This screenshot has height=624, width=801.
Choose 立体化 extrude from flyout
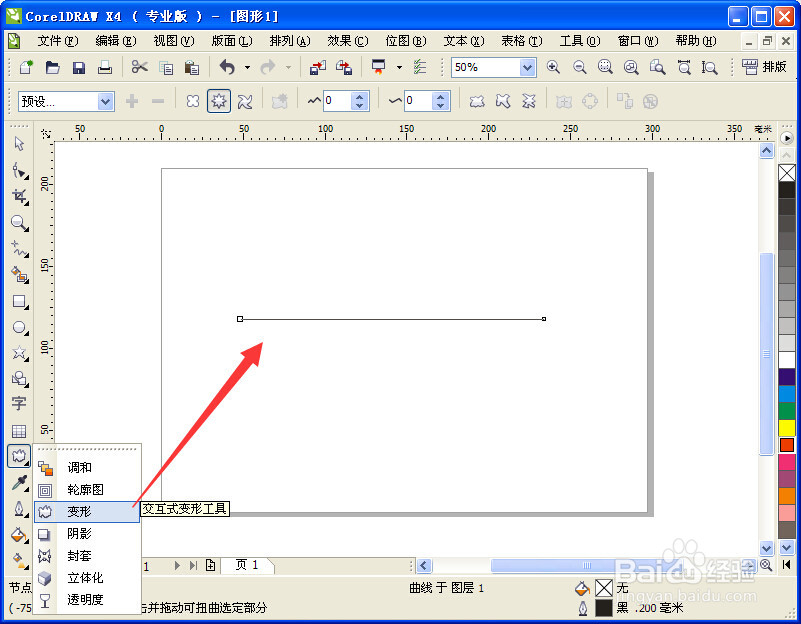(x=87, y=578)
